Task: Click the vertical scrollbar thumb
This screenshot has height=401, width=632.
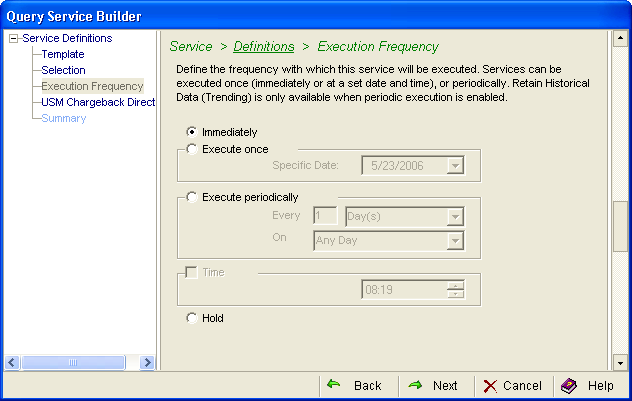Action: click(620, 226)
